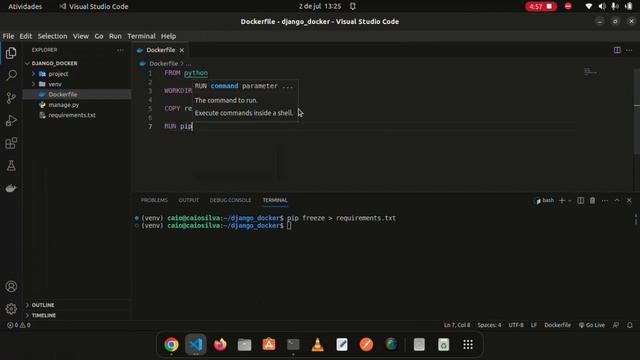Click the editor minimap
Viewport: 640px width, 360px height.
pos(590,72)
